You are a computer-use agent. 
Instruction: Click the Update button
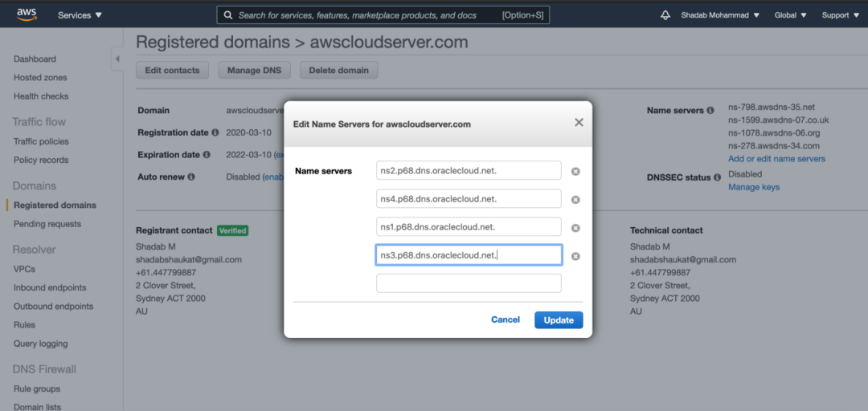click(x=559, y=320)
